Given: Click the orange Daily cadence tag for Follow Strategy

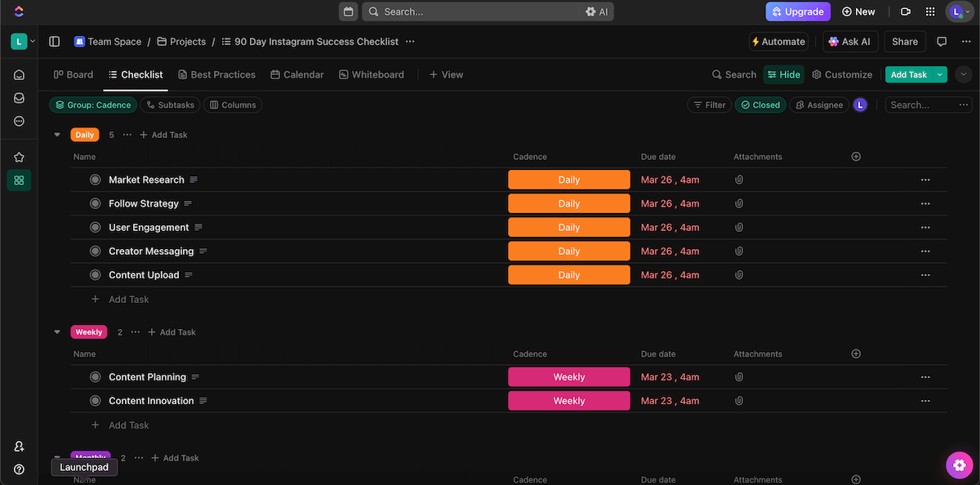Looking at the screenshot, I should (568, 203).
